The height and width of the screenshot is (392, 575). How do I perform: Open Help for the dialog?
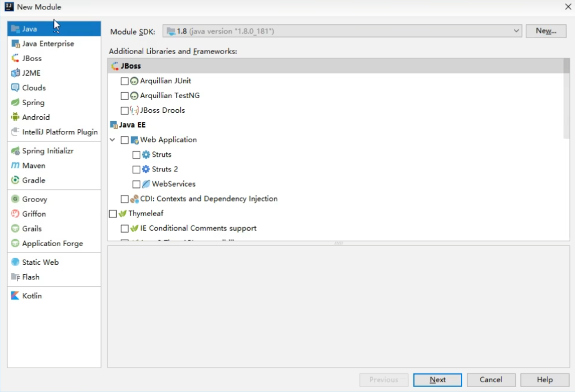coord(545,380)
